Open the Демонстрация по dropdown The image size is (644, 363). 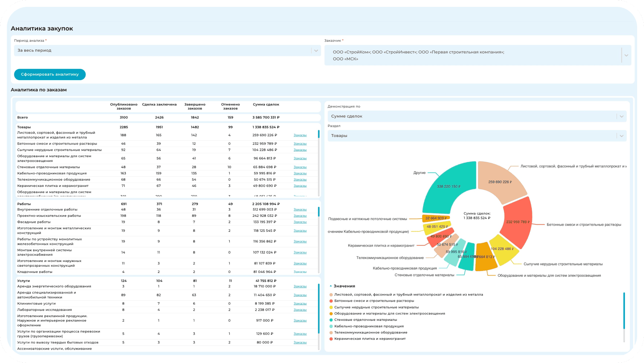coord(477,116)
